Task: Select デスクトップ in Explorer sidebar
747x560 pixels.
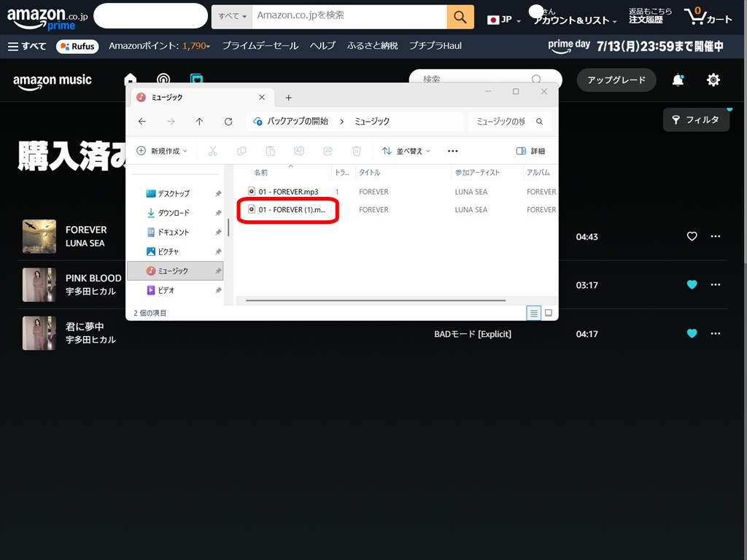Action: coord(175,193)
